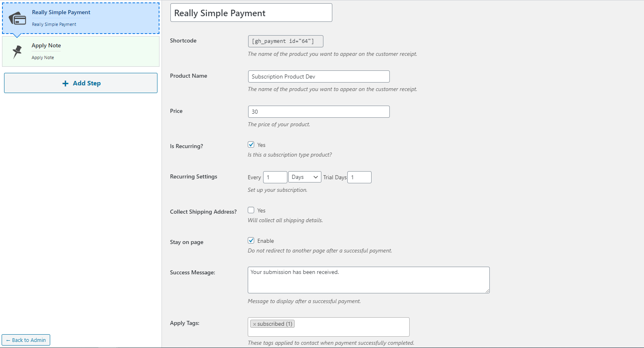Click 'The price of your product.' description
The width and height of the screenshot is (644, 348).
pyautogui.click(x=279, y=124)
